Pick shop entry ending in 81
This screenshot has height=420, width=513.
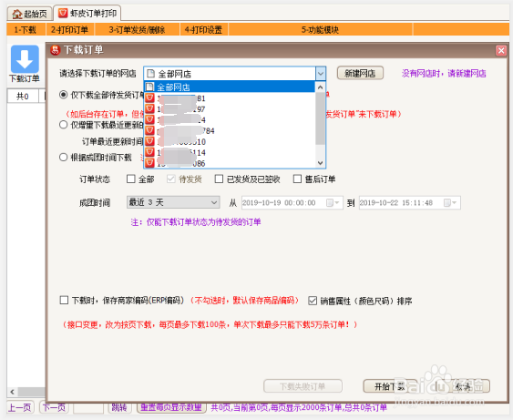[230, 98]
